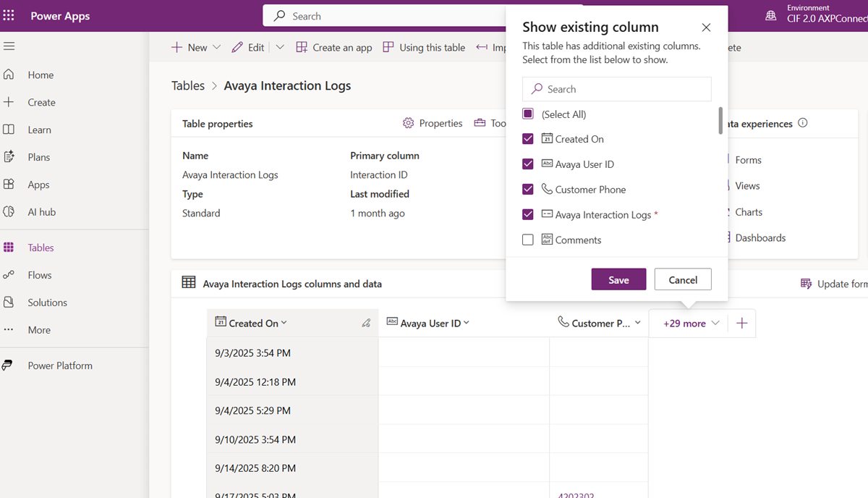Toggle the (Select All) checkbox
Screen dimensions: 868x498
pyautogui.click(x=528, y=114)
